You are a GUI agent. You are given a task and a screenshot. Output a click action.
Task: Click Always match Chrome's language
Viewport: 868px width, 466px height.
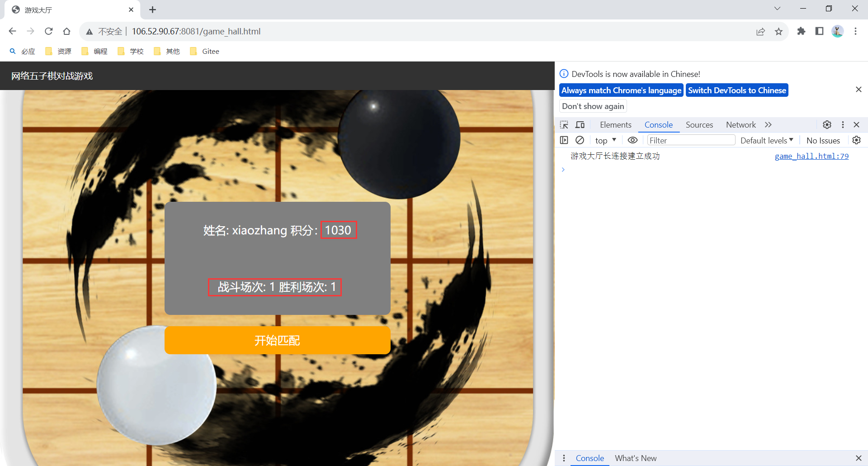[x=621, y=90]
